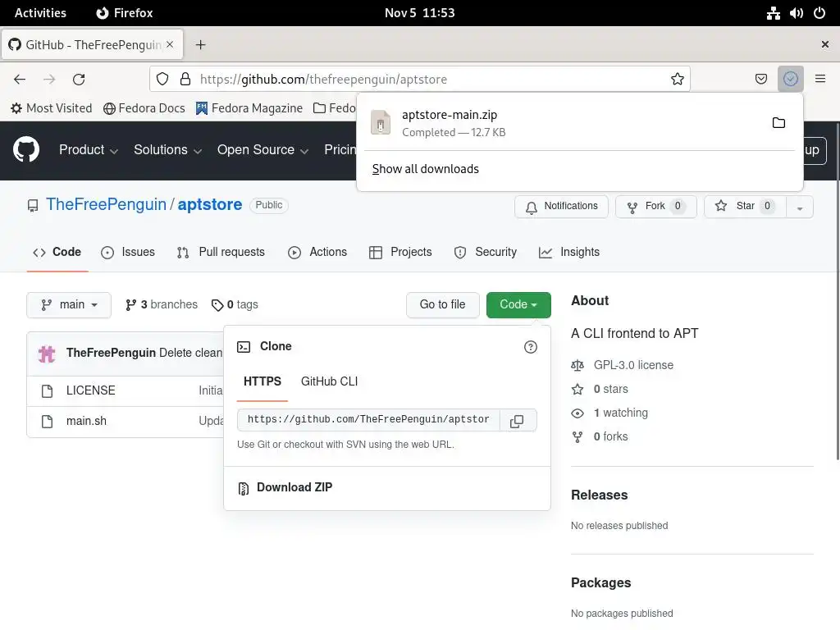
Task: Open a new tab with the plus button
Action: coord(200,45)
